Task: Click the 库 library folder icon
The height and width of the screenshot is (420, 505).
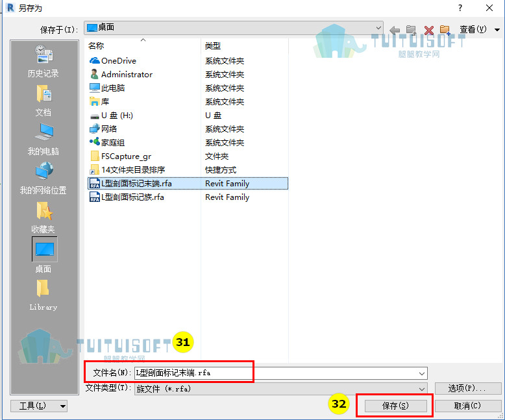Action: click(x=94, y=101)
